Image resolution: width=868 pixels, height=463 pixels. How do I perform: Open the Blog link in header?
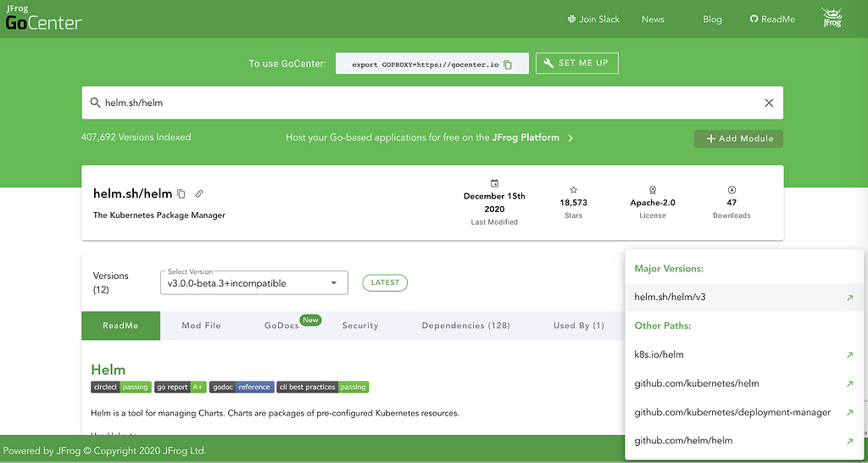(x=712, y=20)
